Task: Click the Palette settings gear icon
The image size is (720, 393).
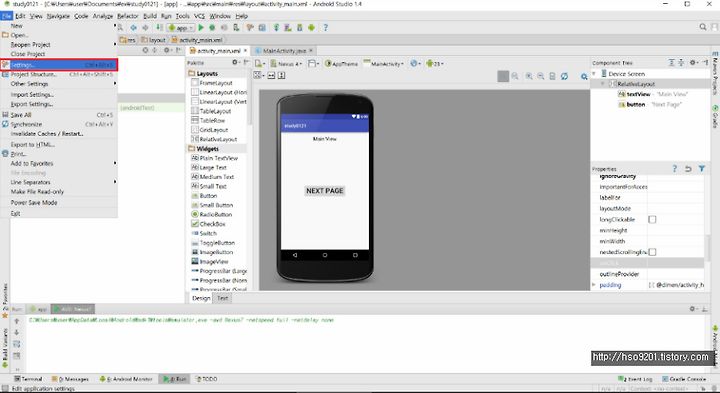Action: point(236,62)
